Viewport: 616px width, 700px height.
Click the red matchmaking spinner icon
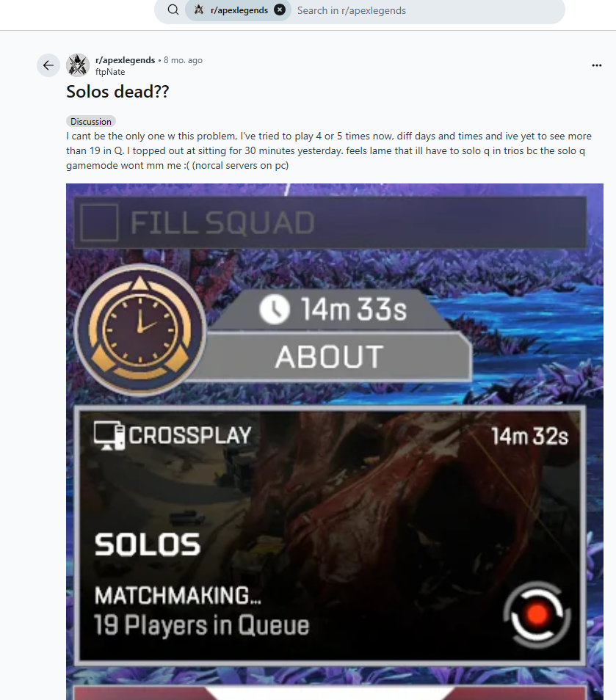point(537,614)
